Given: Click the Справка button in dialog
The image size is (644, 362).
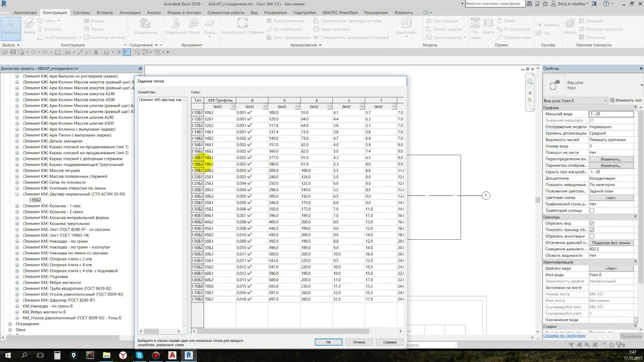Looking at the screenshot, I should pyautogui.click(x=389, y=342).
